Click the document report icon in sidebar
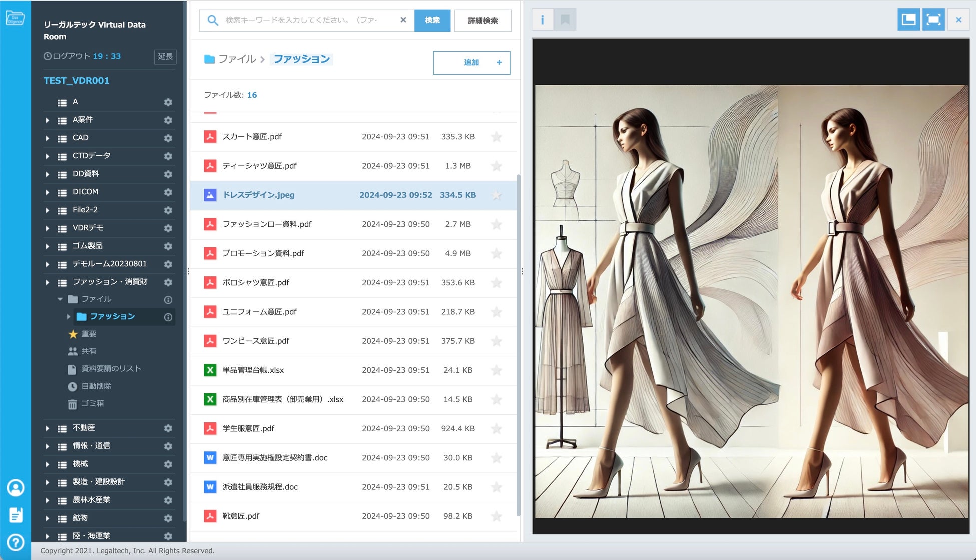Image resolution: width=976 pixels, height=560 pixels. pyautogui.click(x=16, y=515)
